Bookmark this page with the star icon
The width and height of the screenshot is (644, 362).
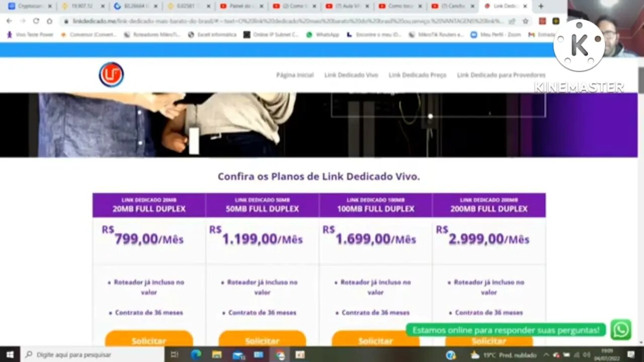(x=525, y=21)
